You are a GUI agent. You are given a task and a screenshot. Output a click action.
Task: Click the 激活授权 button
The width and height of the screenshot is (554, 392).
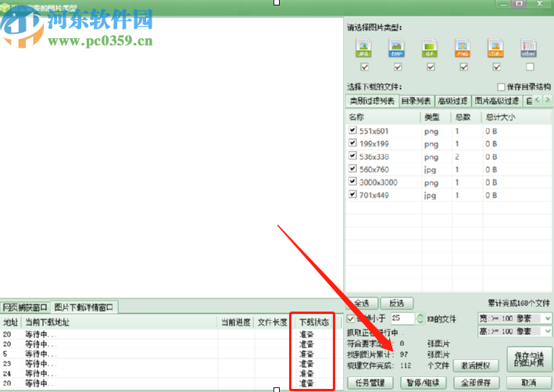coord(476,365)
